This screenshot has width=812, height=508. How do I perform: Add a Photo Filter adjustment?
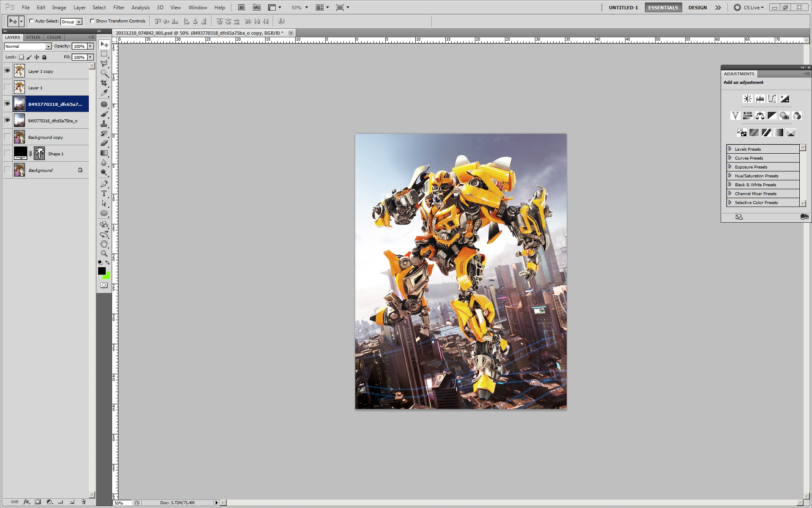click(x=785, y=116)
